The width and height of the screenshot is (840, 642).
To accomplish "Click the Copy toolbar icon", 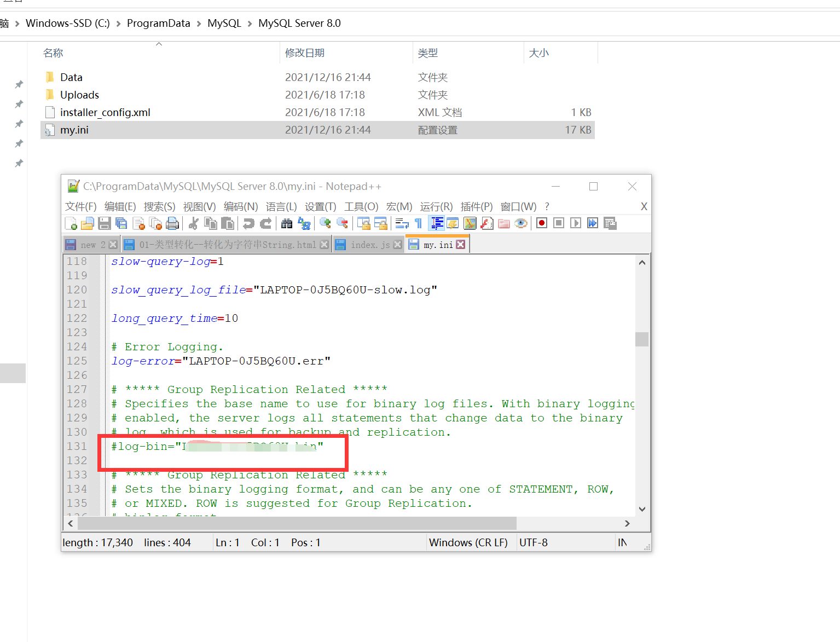I will tap(211, 223).
